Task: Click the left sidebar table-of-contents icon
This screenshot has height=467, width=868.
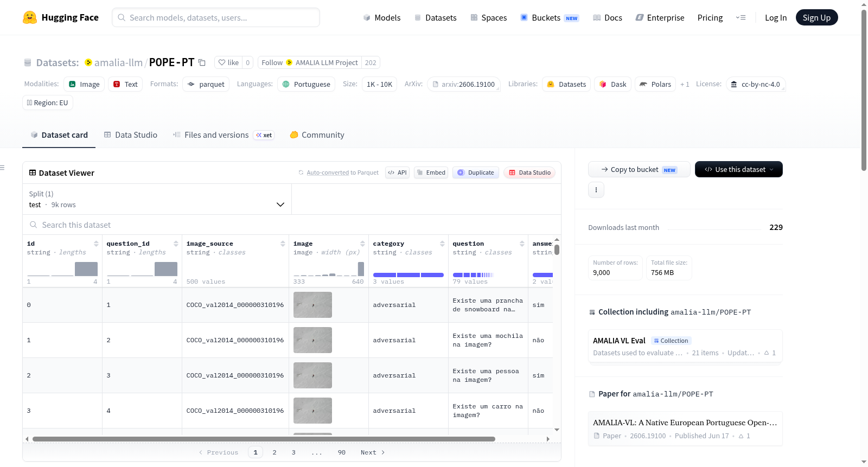Action: click(2, 168)
